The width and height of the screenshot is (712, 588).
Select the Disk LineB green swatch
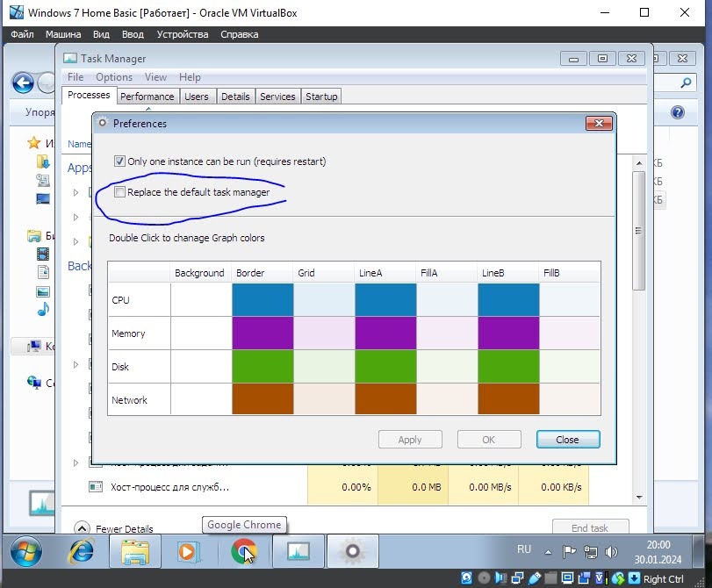coord(508,367)
